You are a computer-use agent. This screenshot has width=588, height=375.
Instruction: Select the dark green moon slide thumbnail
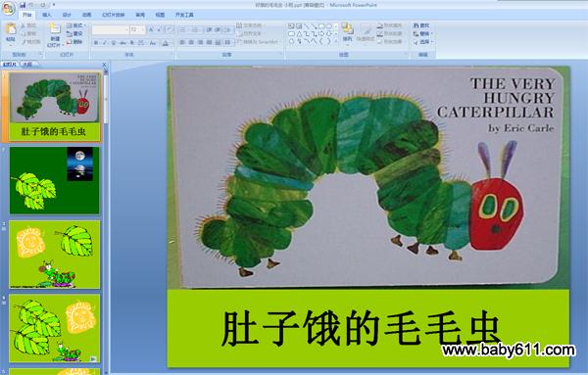[x=55, y=180]
